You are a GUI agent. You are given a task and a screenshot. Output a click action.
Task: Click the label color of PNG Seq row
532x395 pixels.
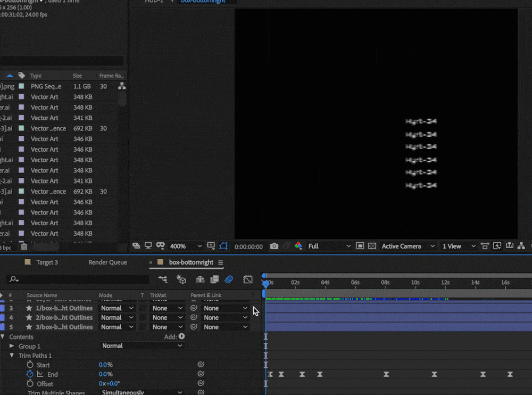[x=21, y=86]
